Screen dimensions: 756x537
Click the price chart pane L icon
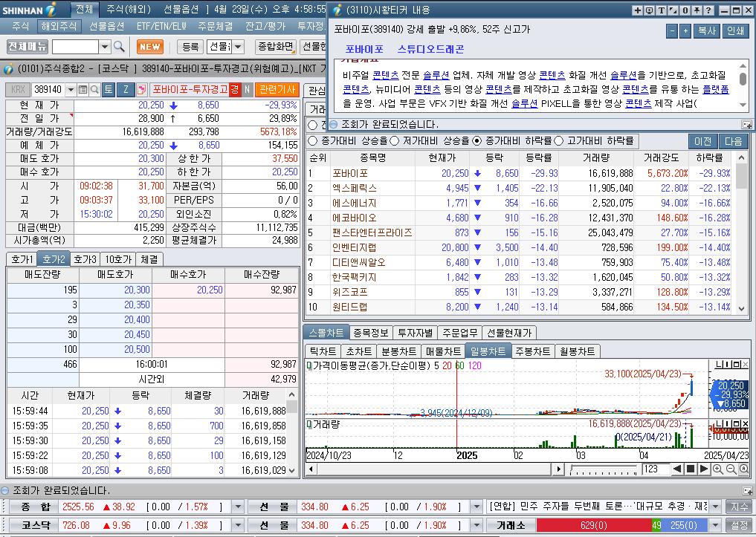click(718, 365)
